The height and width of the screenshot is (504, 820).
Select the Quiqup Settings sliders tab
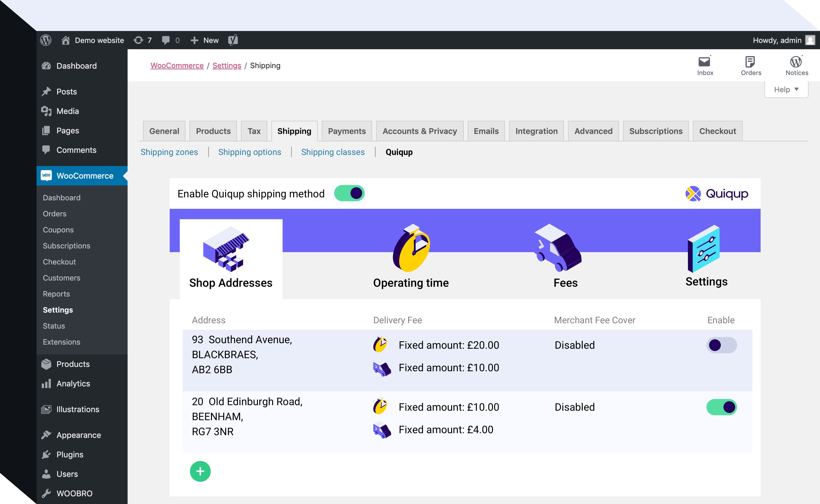coord(706,256)
